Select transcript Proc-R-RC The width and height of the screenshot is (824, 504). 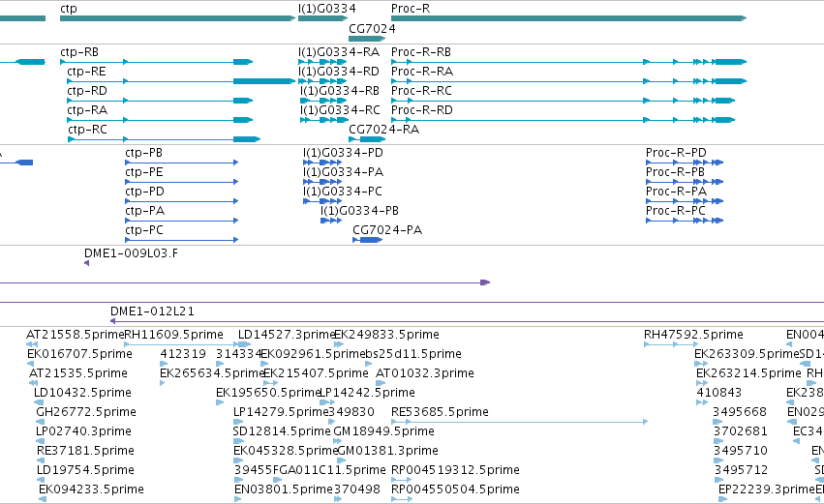563,101
